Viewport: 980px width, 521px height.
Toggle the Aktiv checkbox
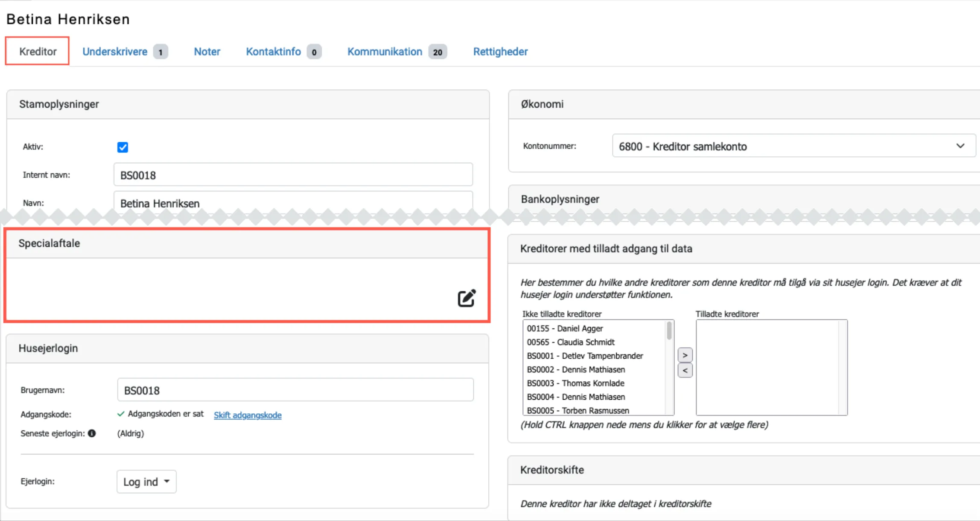[122, 147]
